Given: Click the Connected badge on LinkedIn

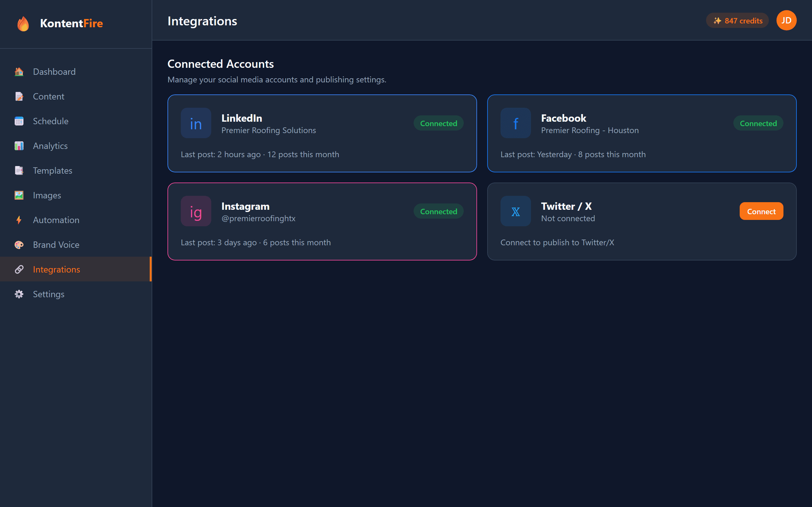Looking at the screenshot, I should click(x=438, y=123).
